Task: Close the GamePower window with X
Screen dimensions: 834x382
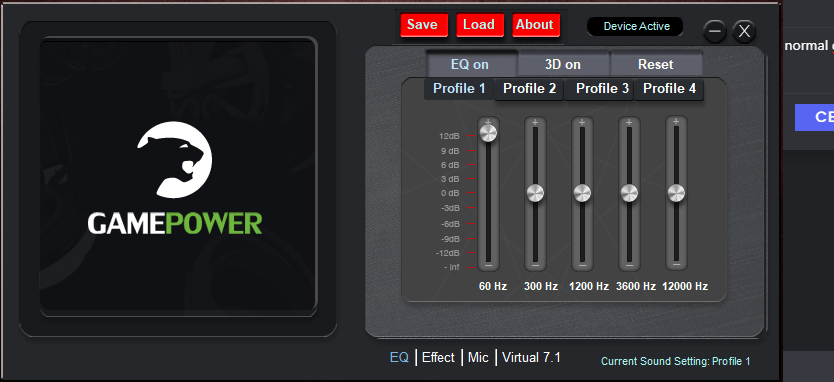Action: (744, 31)
